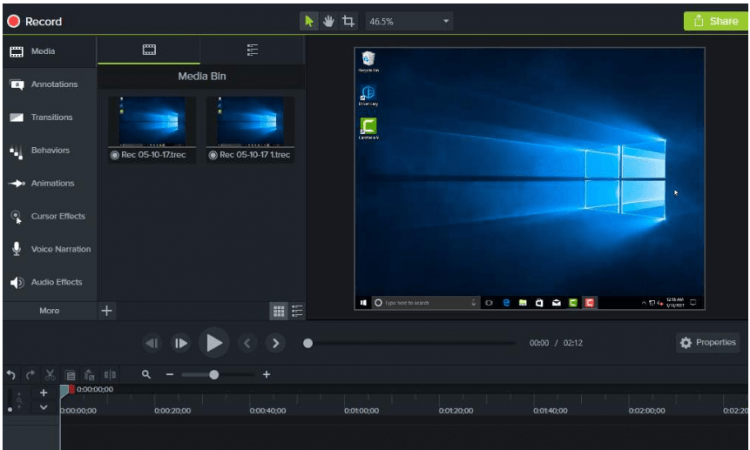This screenshot has width=750, height=450.
Task: Click the scissors Cut icon
Action: pos(50,375)
